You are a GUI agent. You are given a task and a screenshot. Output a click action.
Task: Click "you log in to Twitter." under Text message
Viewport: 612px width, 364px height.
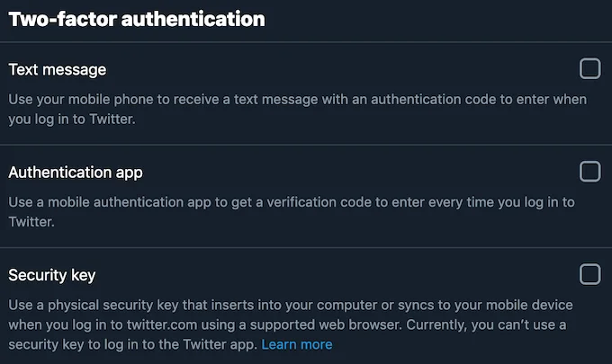(x=72, y=120)
